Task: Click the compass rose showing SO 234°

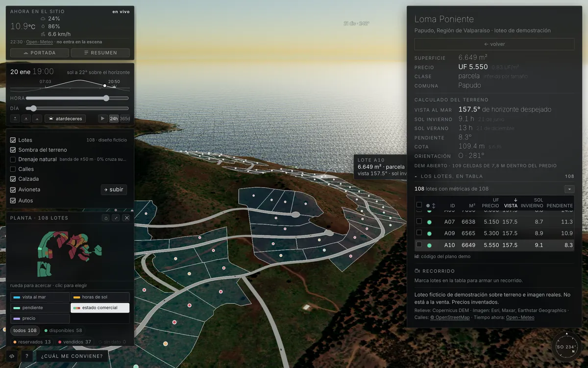Action: pos(566,346)
